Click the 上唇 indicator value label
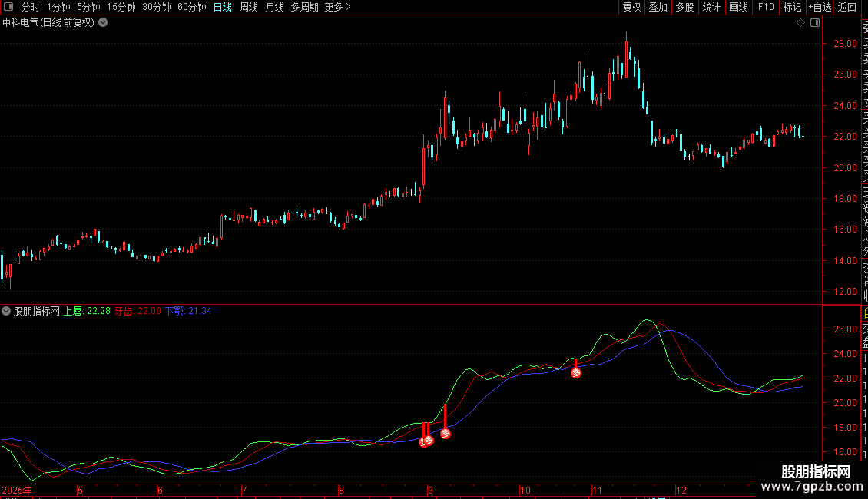This screenshot has width=868, height=499. [87, 311]
